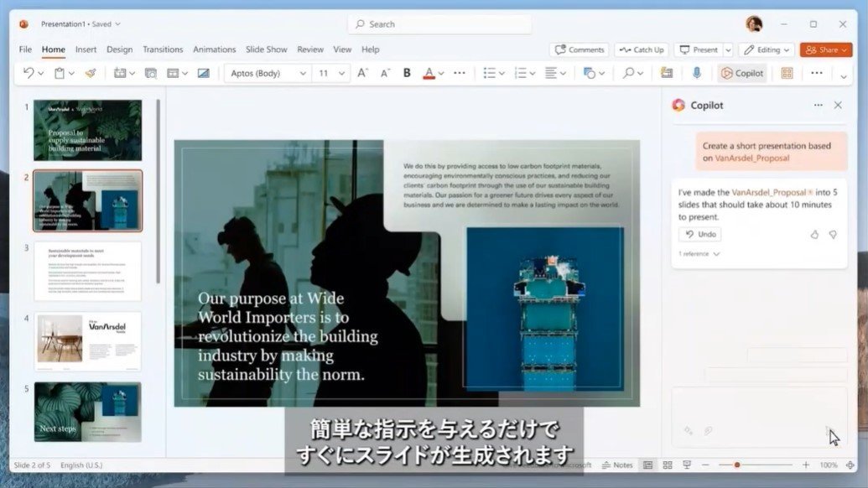This screenshot has width=868, height=488.
Task: Select slide 4 VanArsdel thumbnail
Action: (x=88, y=341)
